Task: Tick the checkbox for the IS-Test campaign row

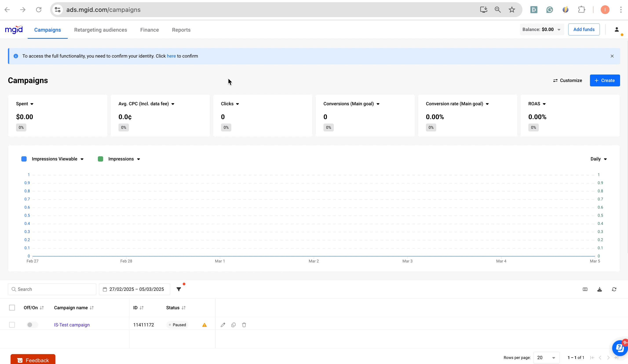Action: tap(12, 325)
